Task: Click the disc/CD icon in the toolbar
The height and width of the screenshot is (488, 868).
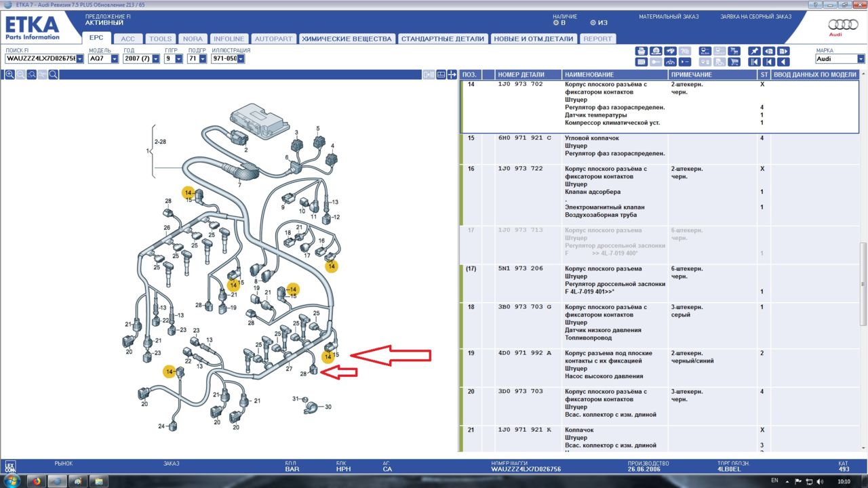Action: pyautogui.click(x=656, y=51)
